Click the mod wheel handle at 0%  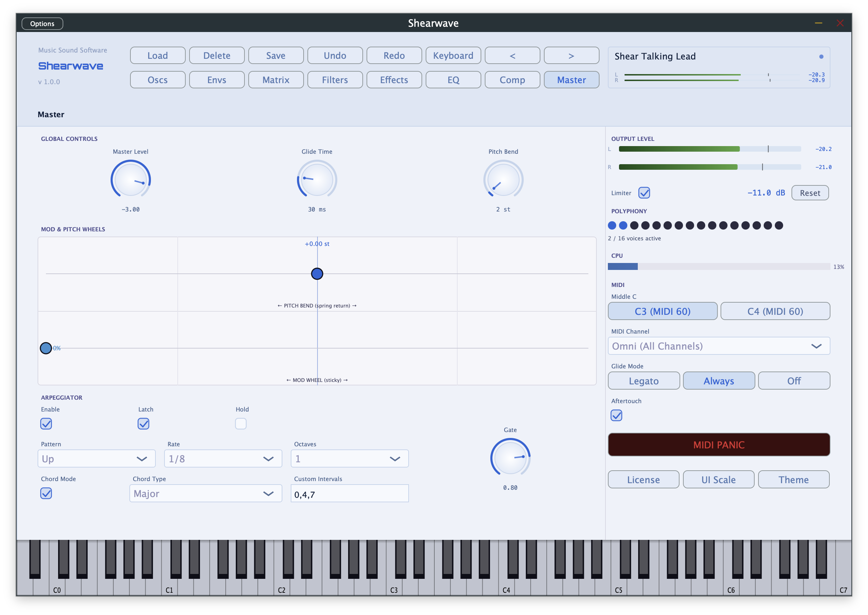(x=46, y=348)
